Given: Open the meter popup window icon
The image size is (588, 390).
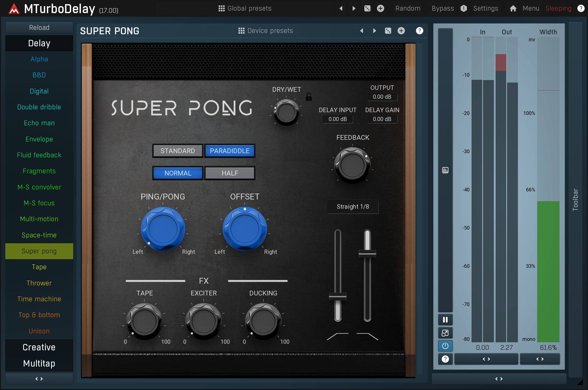Looking at the screenshot, I should coord(445,333).
